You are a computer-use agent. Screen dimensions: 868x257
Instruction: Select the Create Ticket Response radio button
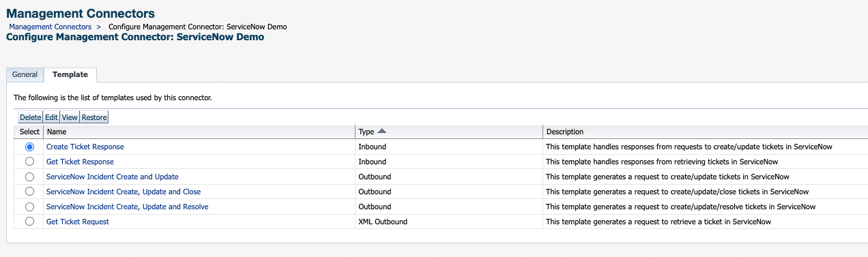point(29,147)
